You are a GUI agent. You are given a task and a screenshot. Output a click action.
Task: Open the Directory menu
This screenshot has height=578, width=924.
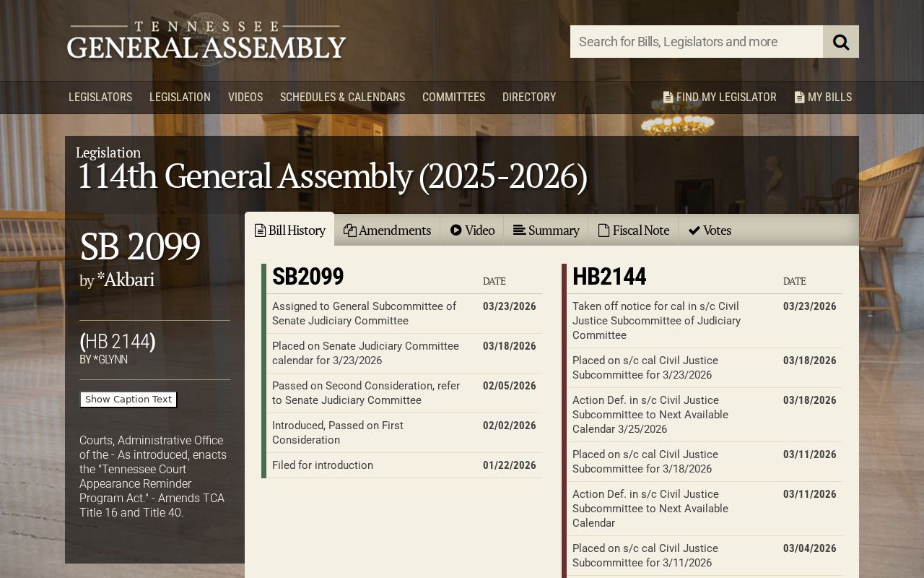(529, 97)
